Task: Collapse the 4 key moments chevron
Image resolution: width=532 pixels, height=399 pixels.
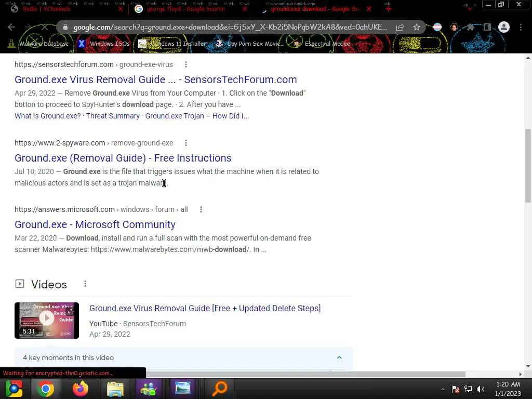Action: [339, 357]
